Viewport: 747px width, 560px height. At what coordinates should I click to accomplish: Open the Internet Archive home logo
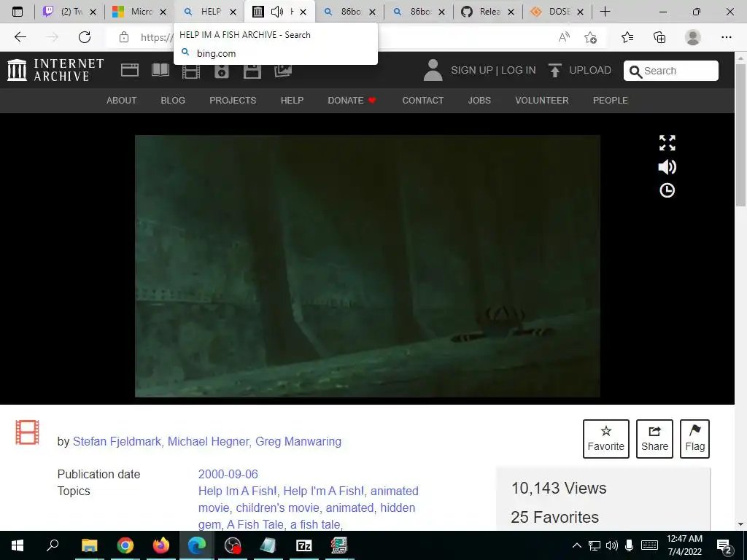(x=55, y=70)
